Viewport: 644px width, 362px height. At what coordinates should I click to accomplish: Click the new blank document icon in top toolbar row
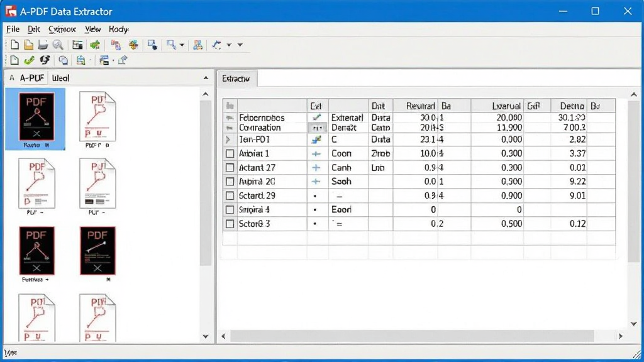tap(15, 45)
